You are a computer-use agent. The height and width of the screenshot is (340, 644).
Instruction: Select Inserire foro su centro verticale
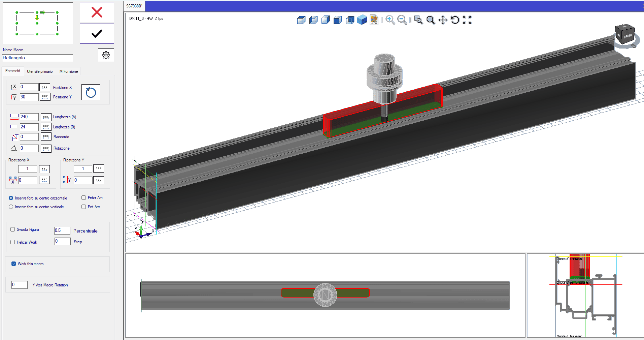[11, 207]
